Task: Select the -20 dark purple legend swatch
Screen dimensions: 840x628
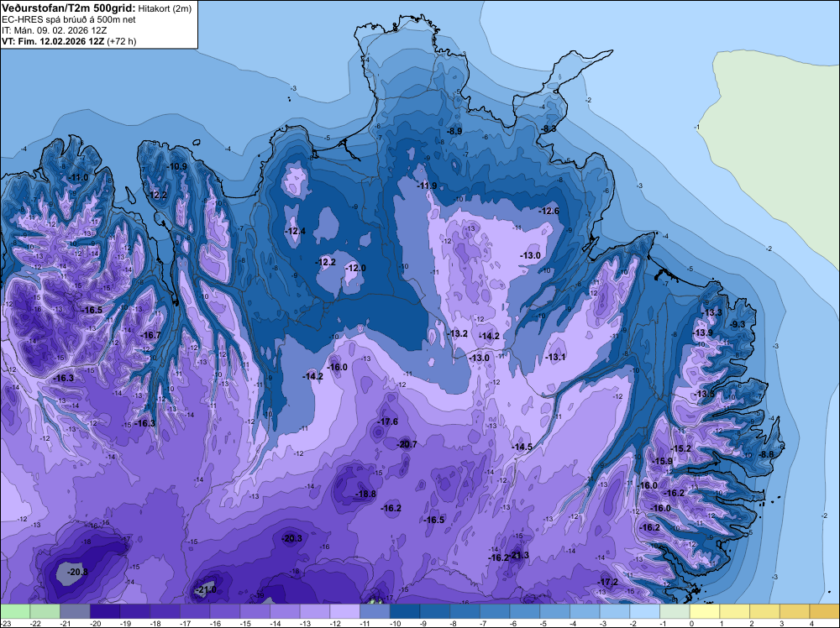Action: tap(105, 611)
